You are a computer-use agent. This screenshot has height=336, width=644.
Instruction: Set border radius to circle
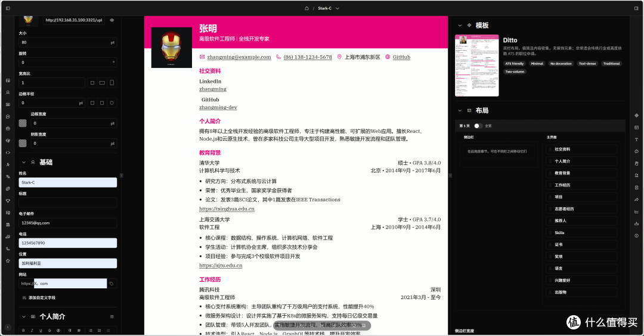point(112,103)
